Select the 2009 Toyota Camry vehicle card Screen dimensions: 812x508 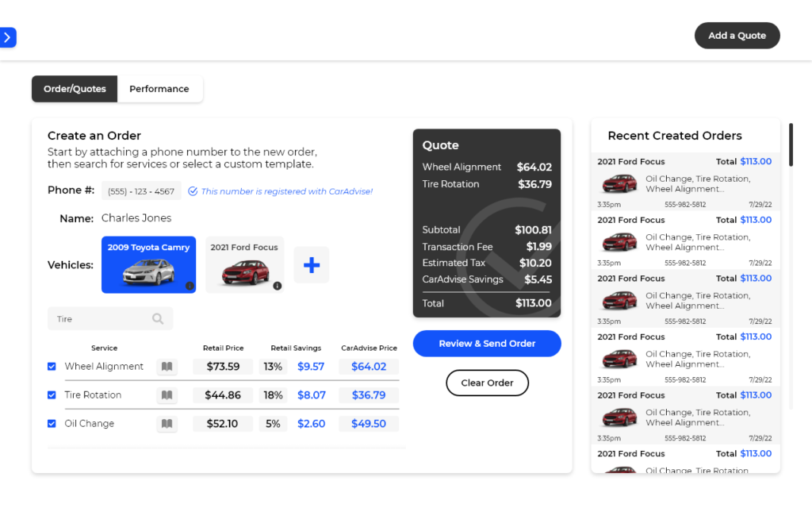coord(148,265)
